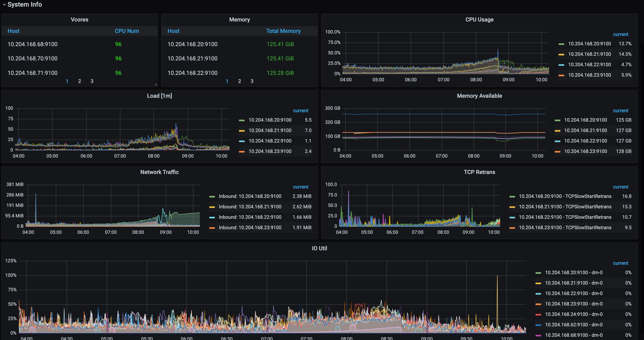Click red 10.204.168.24:9100 dm-0 legend color icon
644x340 pixels.
point(538,314)
